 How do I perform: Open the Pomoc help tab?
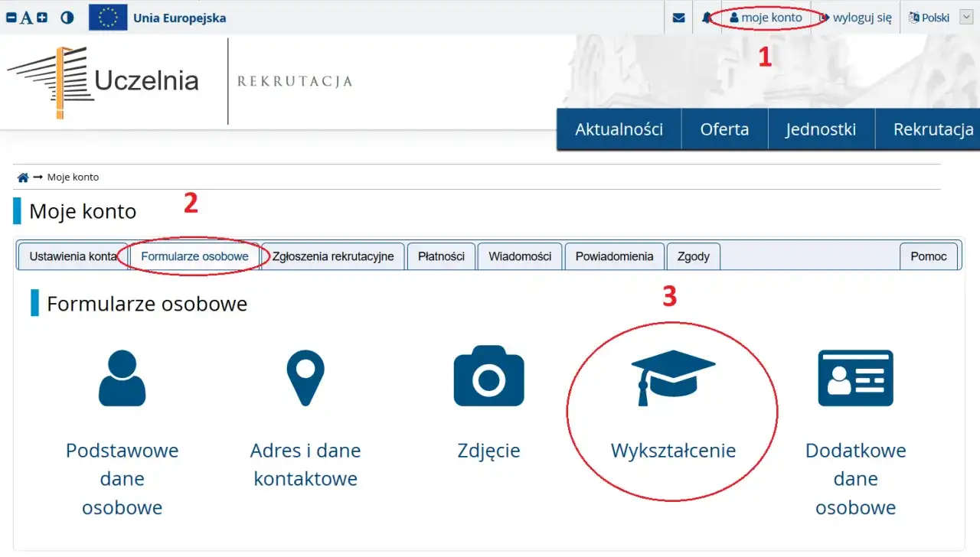click(928, 256)
